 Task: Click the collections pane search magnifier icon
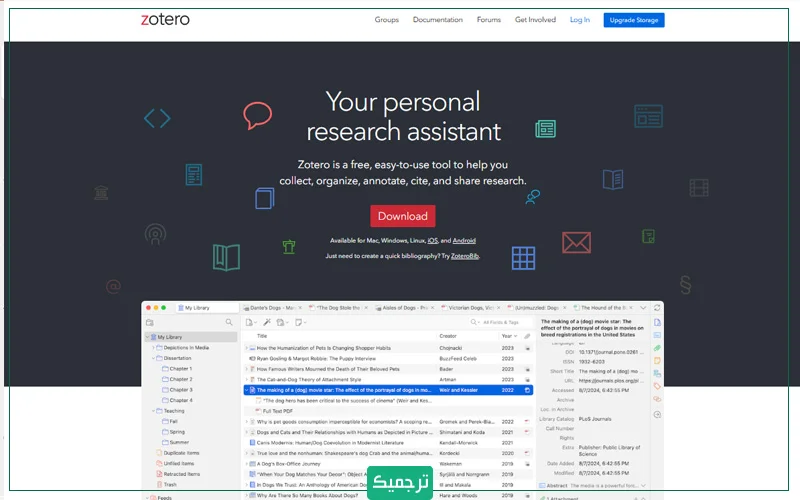coord(229,322)
